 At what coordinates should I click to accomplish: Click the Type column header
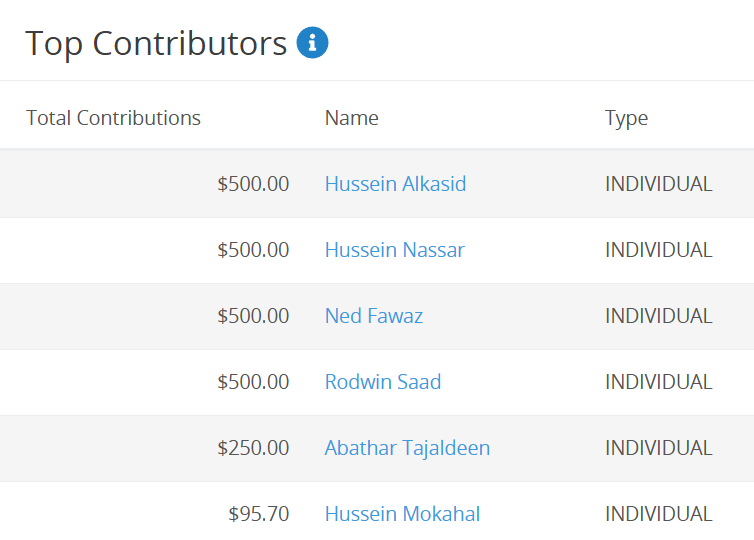click(x=626, y=119)
